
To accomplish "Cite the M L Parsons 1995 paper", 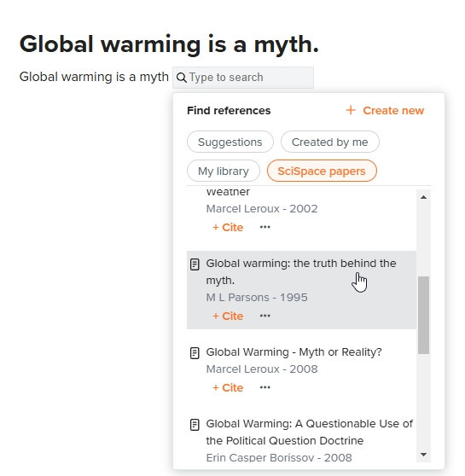I will 228,316.
